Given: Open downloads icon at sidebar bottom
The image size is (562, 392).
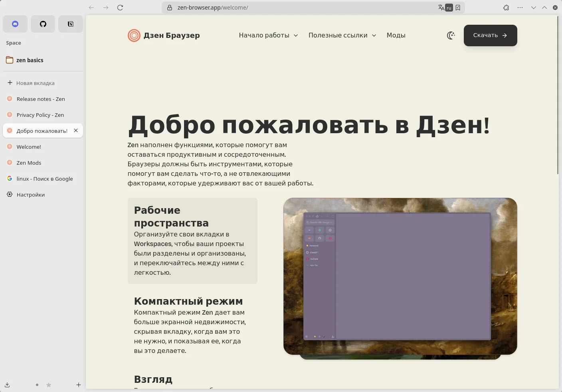Looking at the screenshot, I should 7,385.
